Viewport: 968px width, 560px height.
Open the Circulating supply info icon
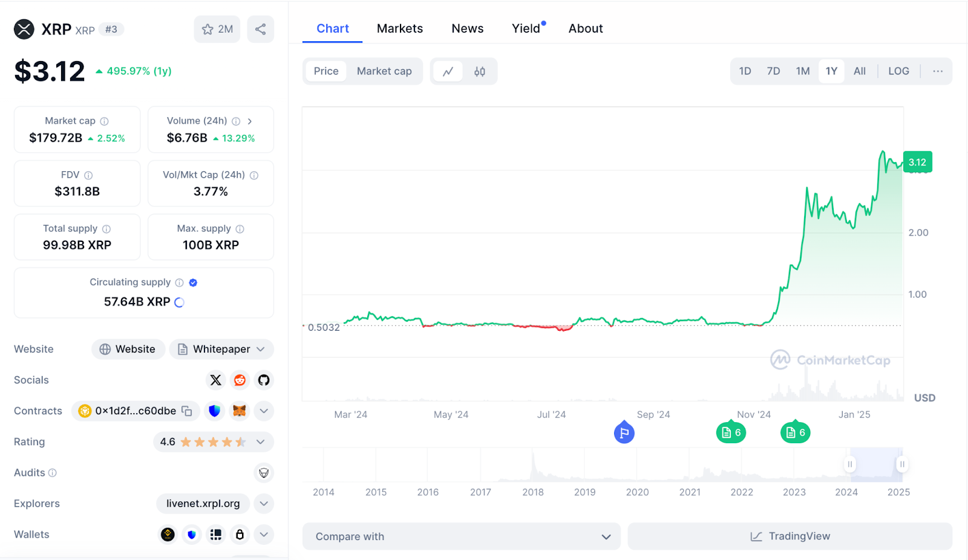(179, 282)
